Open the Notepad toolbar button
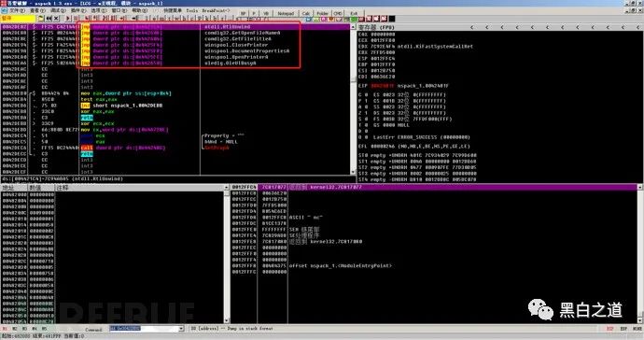This screenshot has height=340, width=644. (286, 14)
